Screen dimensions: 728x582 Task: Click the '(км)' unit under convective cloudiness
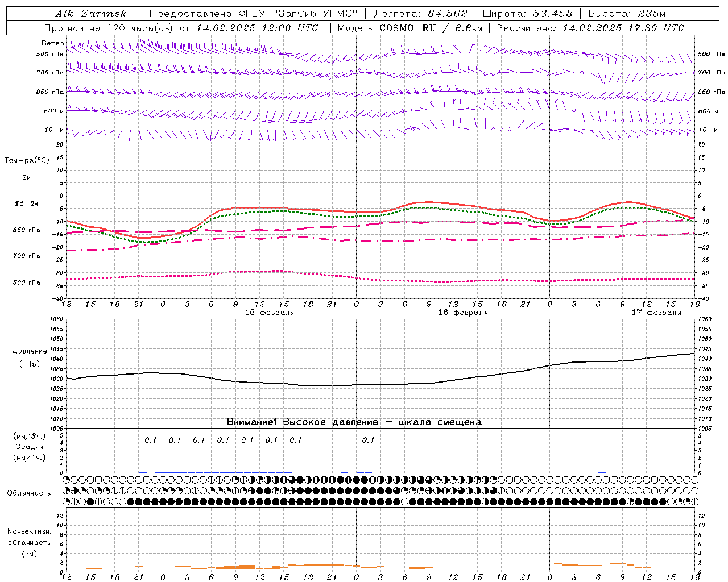pyautogui.click(x=29, y=554)
